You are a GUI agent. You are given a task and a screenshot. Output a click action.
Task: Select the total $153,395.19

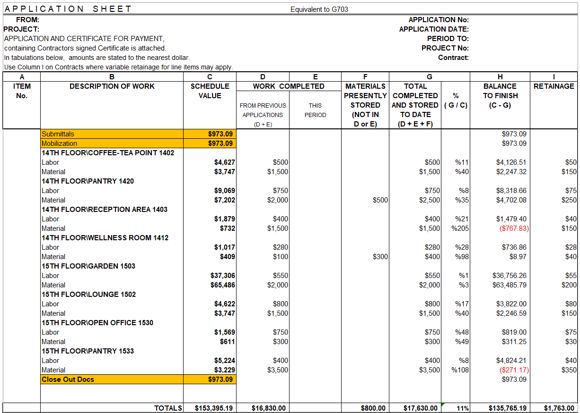click(x=214, y=408)
